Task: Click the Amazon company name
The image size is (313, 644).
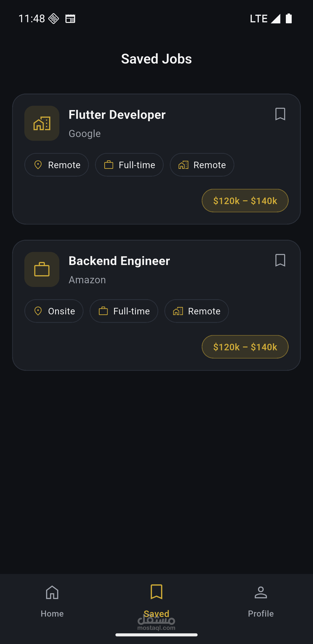Action: click(x=87, y=280)
